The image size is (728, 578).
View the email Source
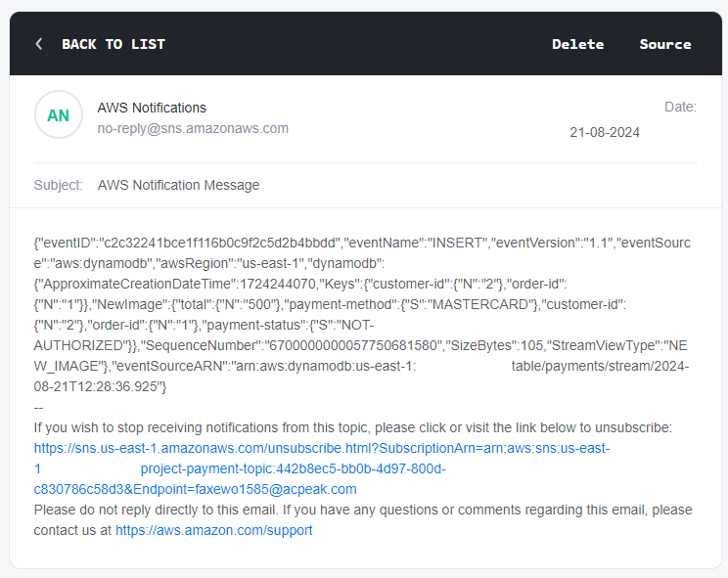665,44
